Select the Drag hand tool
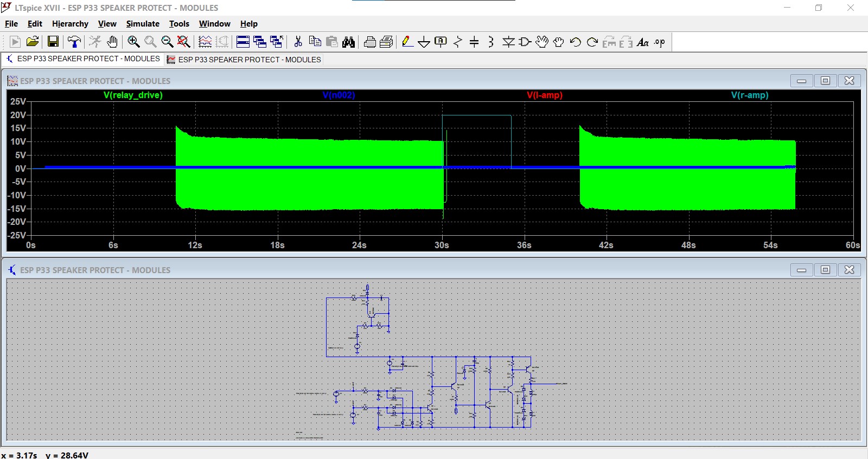Viewport: 868px width, 459px height. 559,42
